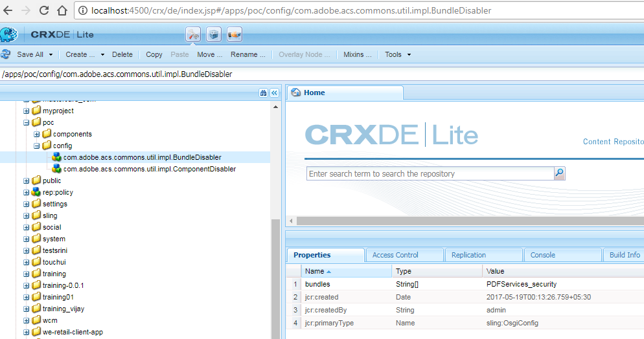Click the Content Repository link
The width and height of the screenshot is (644, 339).
click(x=613, y=142)
